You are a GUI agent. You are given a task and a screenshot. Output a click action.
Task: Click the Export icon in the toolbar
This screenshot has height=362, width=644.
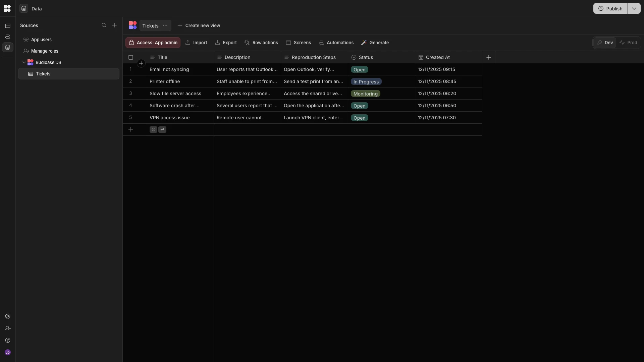pos(217,43)
